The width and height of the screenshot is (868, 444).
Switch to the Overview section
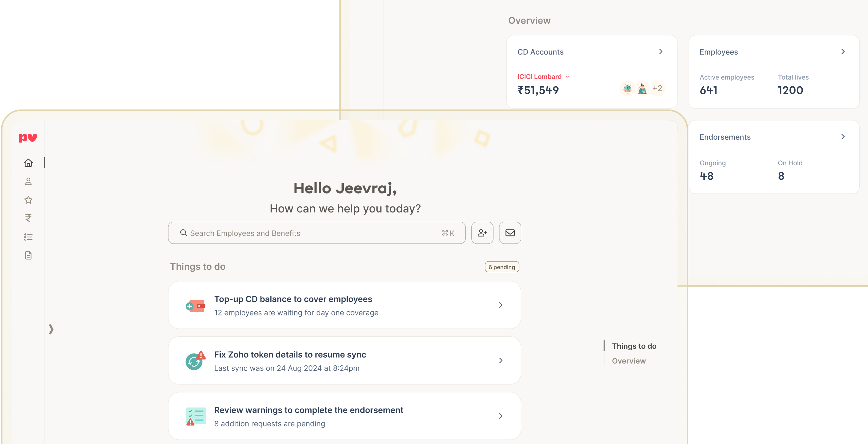click(628, 361)
